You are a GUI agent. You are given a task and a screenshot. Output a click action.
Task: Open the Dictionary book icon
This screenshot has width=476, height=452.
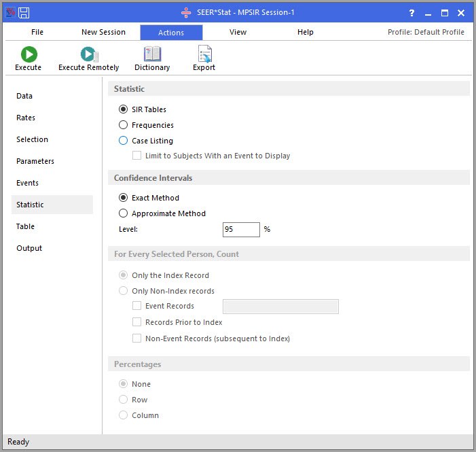pos(152,54)
